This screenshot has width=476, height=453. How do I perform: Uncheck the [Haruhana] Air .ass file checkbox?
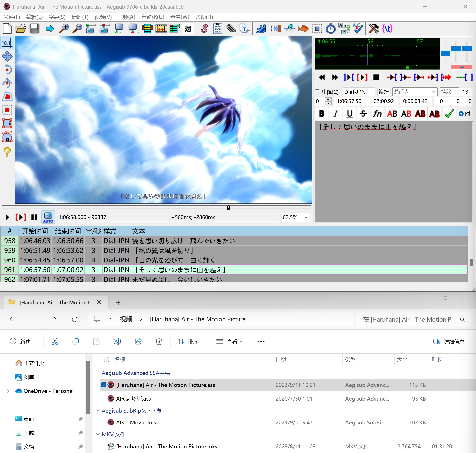(104, 385)
